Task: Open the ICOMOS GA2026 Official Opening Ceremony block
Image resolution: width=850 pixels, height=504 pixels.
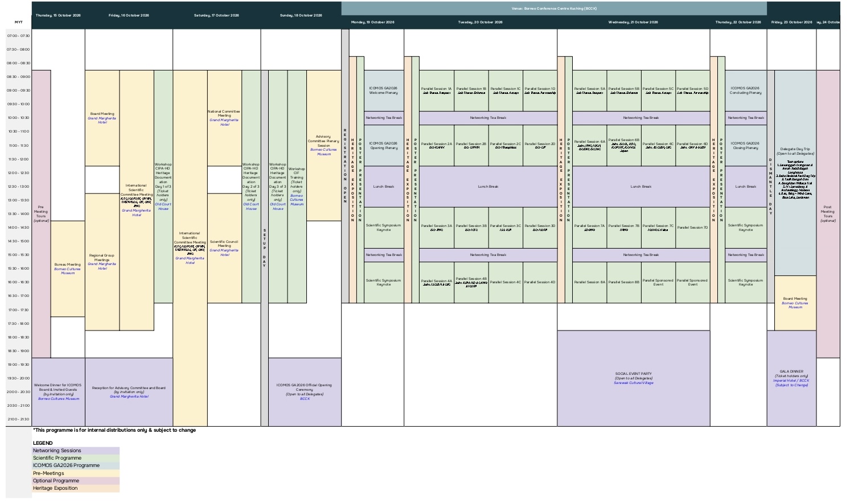Action: click(305, 391)
